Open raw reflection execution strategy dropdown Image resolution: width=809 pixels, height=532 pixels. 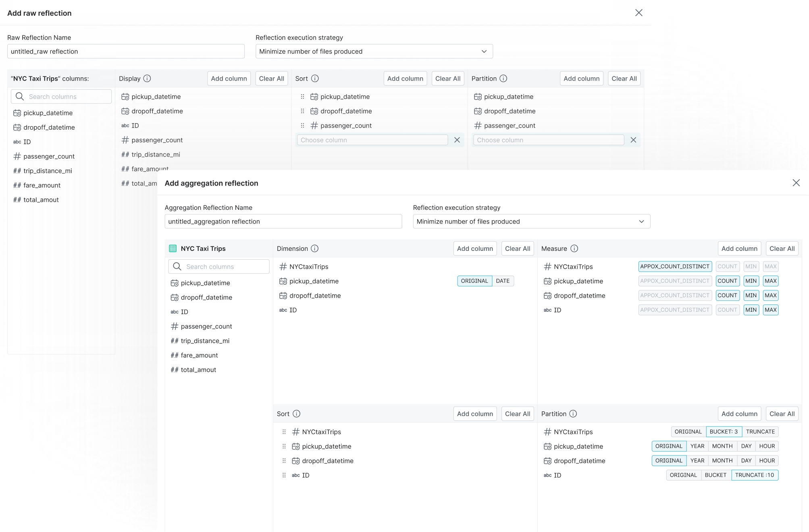[374, 52]
